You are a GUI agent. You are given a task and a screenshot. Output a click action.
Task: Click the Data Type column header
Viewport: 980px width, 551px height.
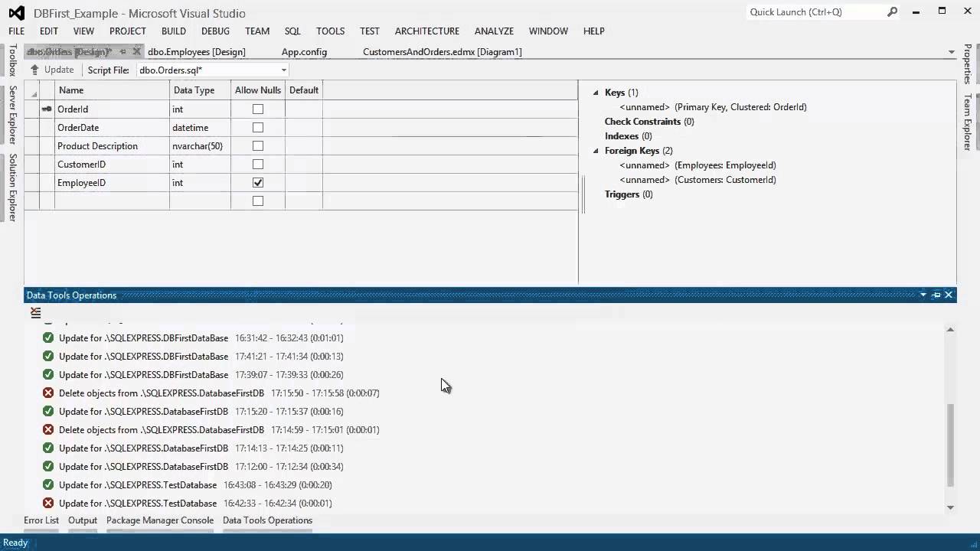[200, 90]
